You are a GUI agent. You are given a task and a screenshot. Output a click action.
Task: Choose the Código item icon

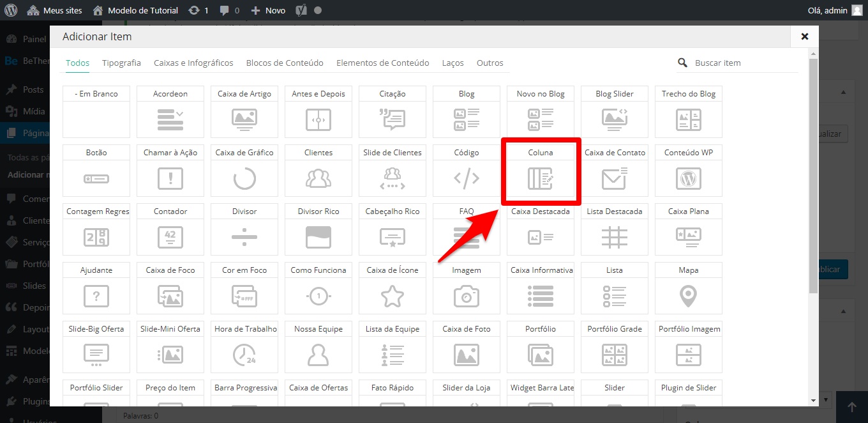[x=467, y=179]
